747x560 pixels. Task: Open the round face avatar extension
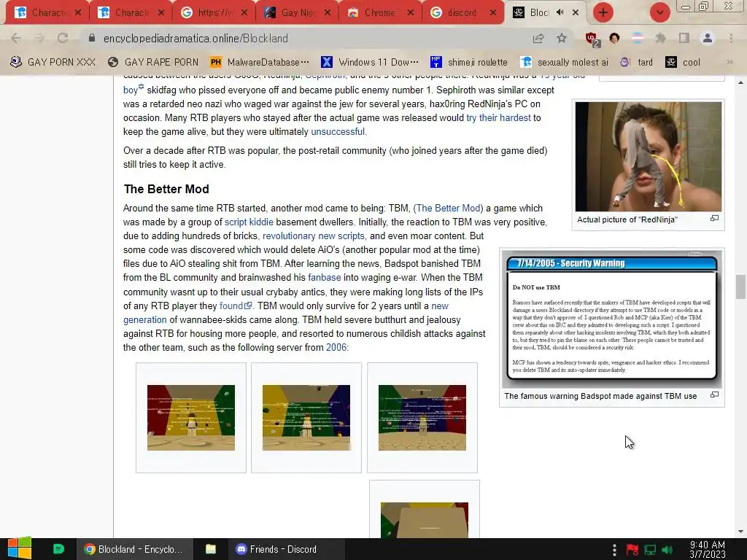click(614, 38)
